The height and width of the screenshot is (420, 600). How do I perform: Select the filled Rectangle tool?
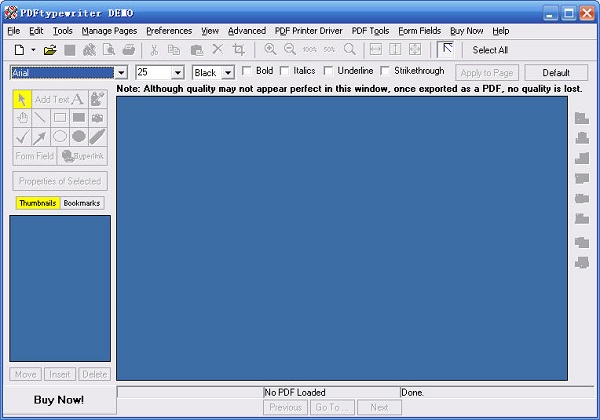[79, 118]
